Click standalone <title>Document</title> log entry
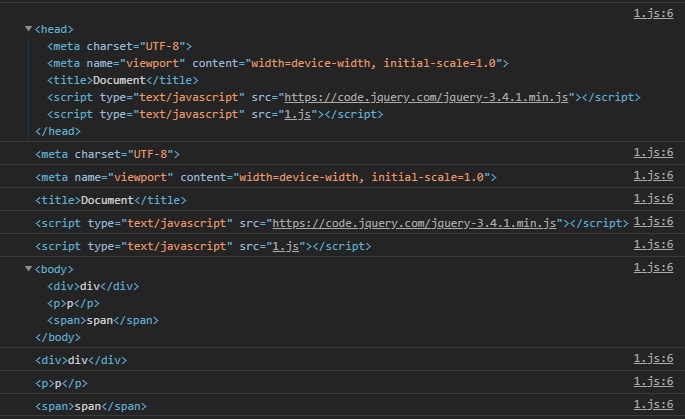The width and height of the screenshot is (685, 419). tap(111, 200)
